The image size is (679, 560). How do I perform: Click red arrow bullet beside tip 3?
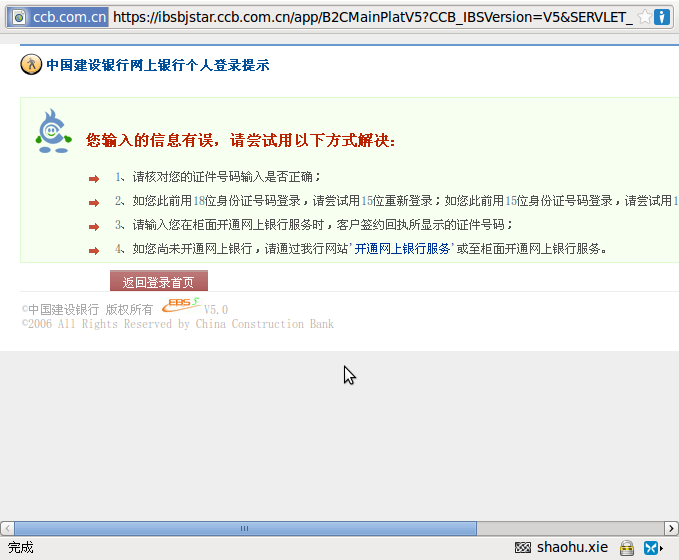tap(94, 227)
